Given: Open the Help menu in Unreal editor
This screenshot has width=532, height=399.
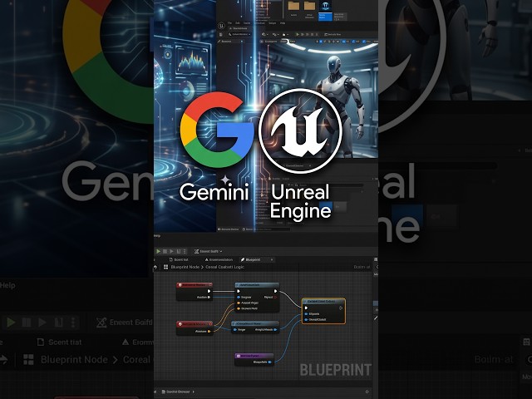Looking at the screenshot, I should 283,23.
